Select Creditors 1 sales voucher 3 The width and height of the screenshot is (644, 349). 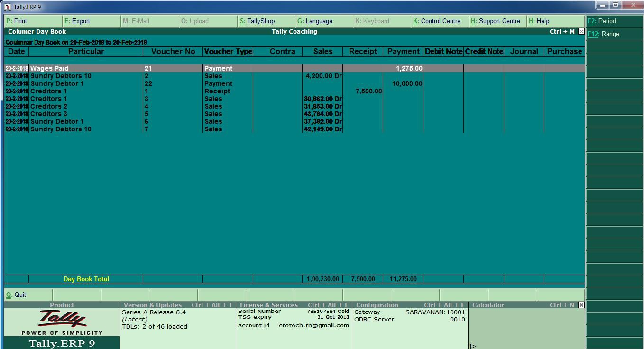tap(294, 99)
